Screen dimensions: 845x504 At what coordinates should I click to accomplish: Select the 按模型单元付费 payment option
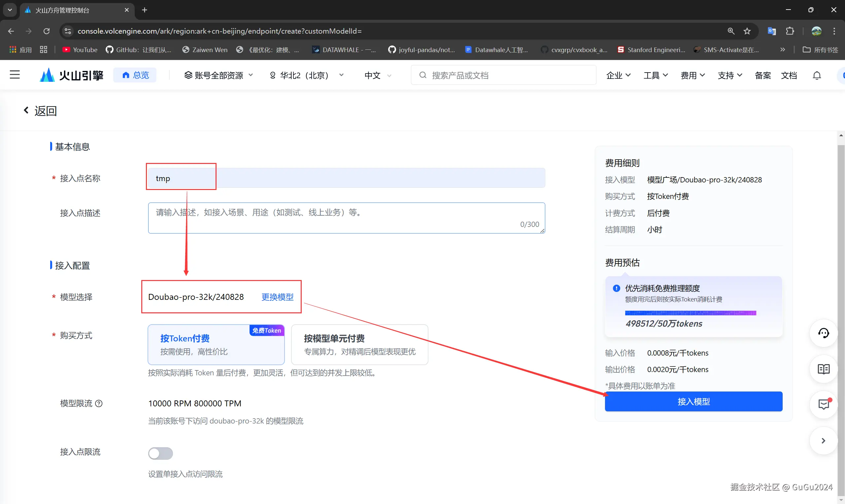359,344
